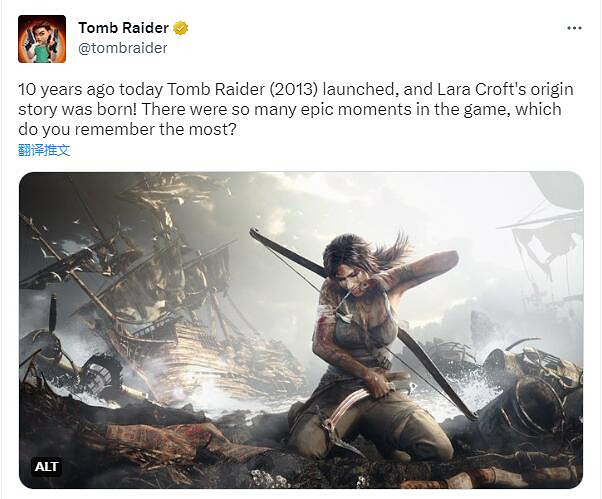The image size is (602, 499).
Task: Click the gold verified badge
Action: click(x=181, y=28)
